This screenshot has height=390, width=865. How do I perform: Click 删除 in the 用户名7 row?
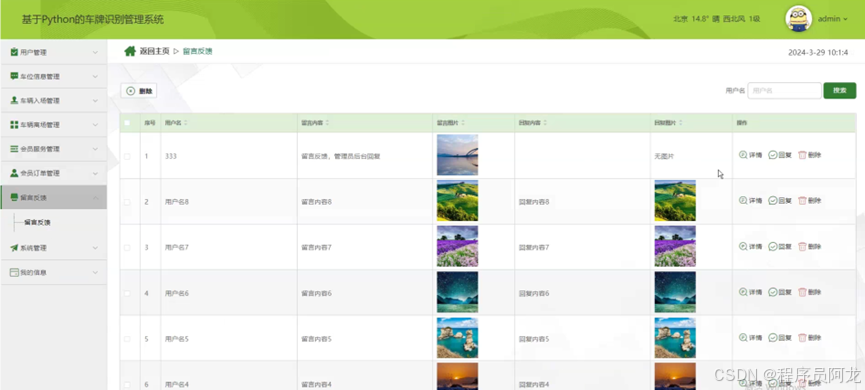pos(810,247)
